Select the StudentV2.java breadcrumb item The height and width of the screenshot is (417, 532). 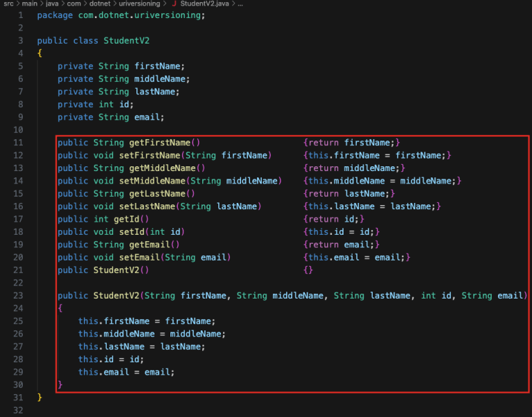point(205,4)
